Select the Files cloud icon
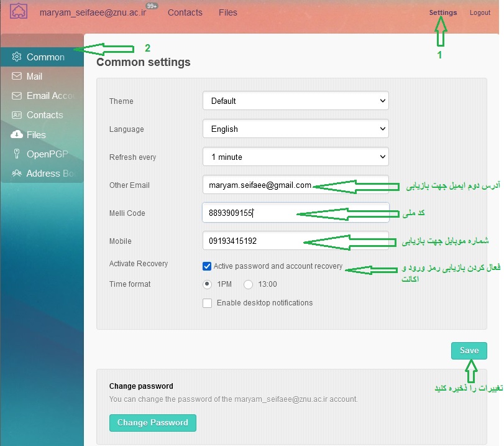The width and height of the screenshot is (504, 446). coord(17,134)
